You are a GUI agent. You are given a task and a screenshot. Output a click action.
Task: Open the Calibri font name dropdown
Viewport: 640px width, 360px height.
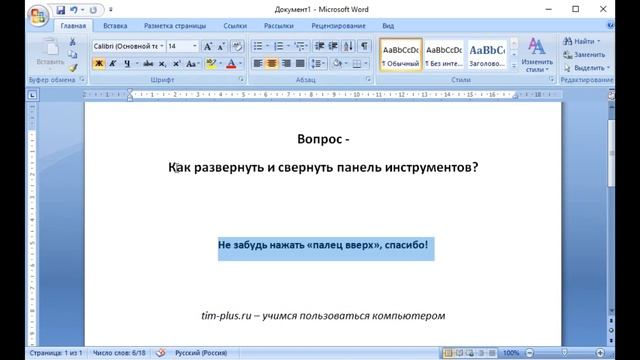coord(162,46)
